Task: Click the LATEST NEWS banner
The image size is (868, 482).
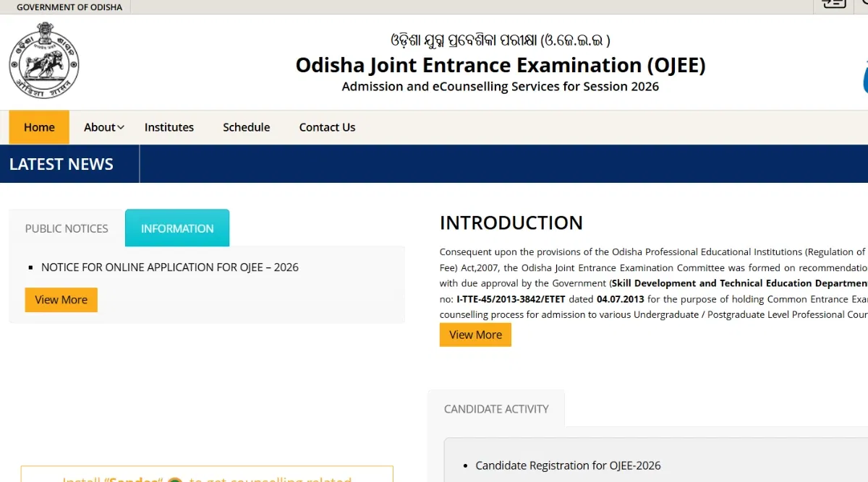Action: tap(61, 164)
